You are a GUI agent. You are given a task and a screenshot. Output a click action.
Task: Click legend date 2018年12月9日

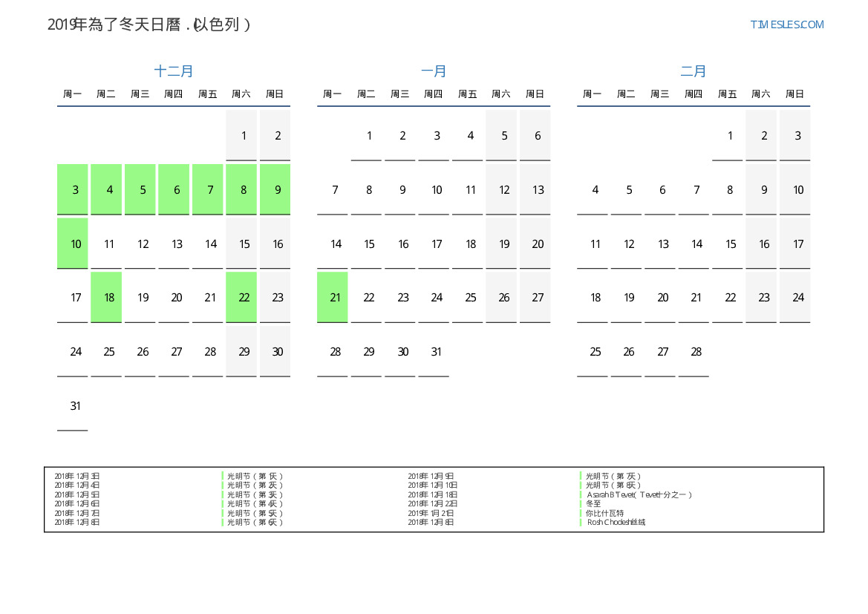[x=431, y=476]
